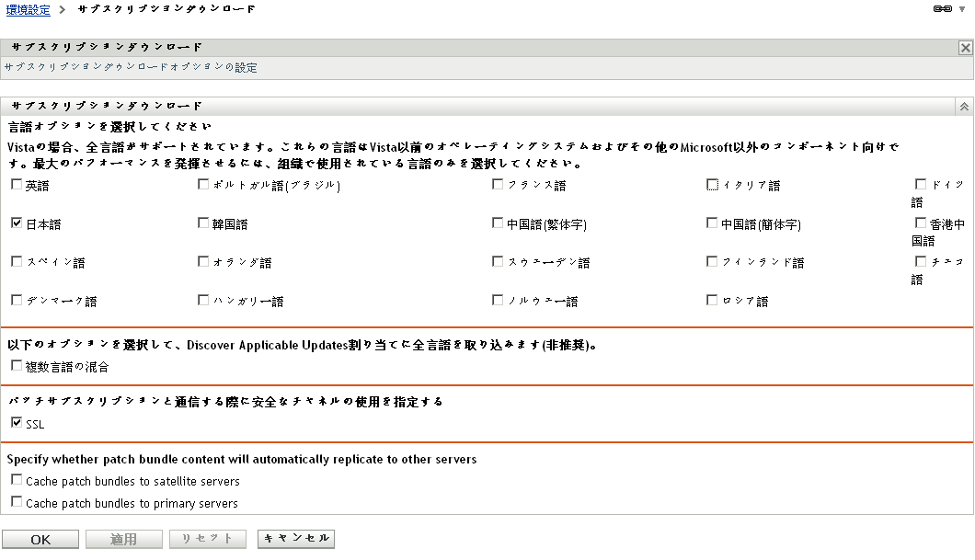Enable Cache patch bundles to satellite servers

pos(15,480)
